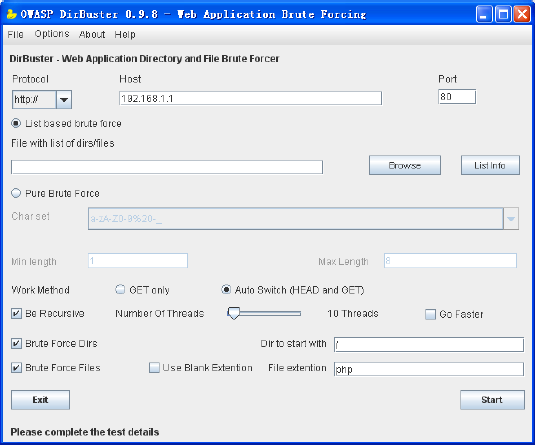
Task: Click the Browse button
Action: [x=405, y=166]
